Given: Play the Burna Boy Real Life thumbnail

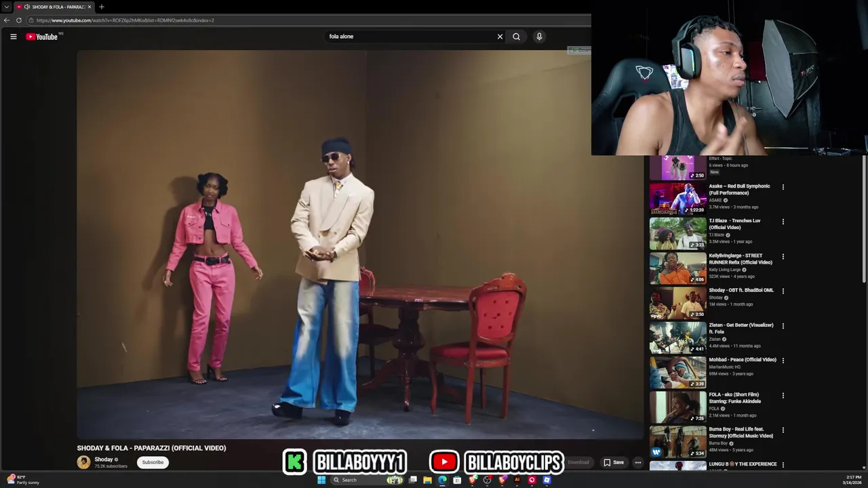Looking at the screenshot, I should tap(677, 442).
